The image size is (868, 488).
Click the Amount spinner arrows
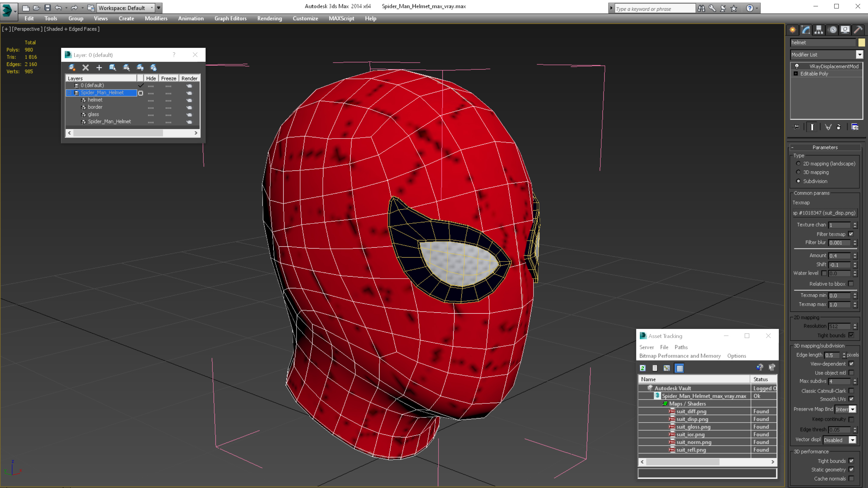(855, 256)
